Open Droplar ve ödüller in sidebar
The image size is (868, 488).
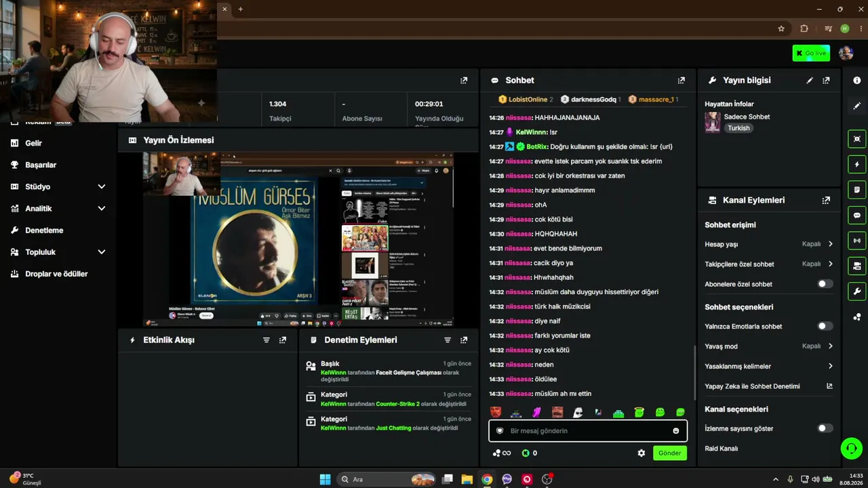click(x=58, y=274)
